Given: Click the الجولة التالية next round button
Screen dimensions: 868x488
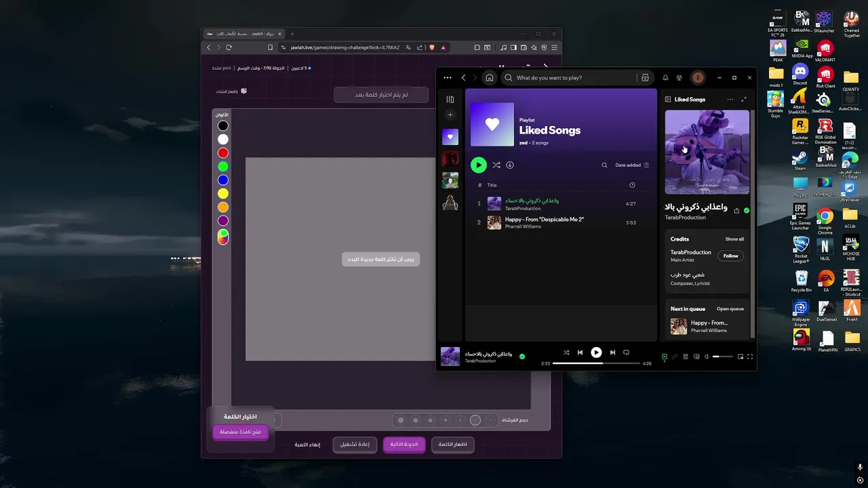Looking at the screenshot, I should [x=404, y=445].
